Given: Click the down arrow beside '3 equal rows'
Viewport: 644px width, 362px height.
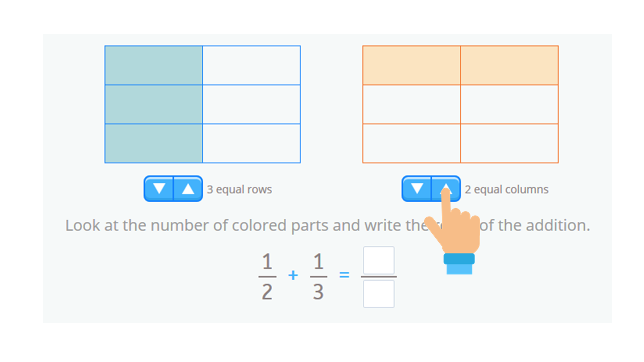Looking at the screenshot, I should pos(159,189).
